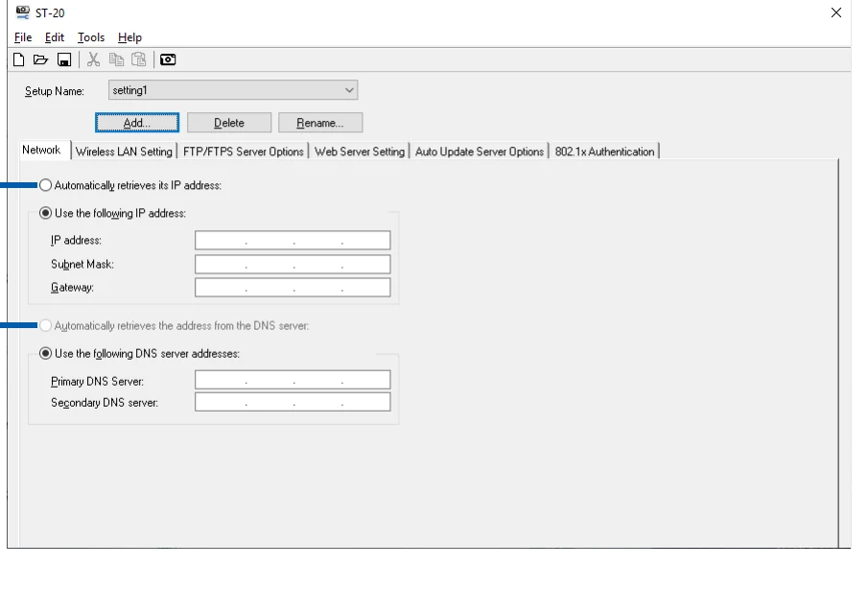868x589 pixels.
Task: Open the Setup Name dropdown
Action: [233, 90]
